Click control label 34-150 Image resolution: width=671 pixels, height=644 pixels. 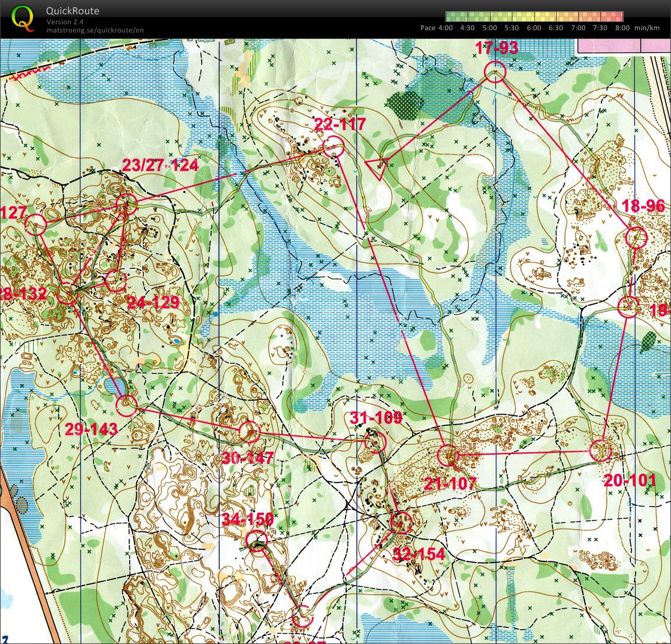(x=248, y=520)
